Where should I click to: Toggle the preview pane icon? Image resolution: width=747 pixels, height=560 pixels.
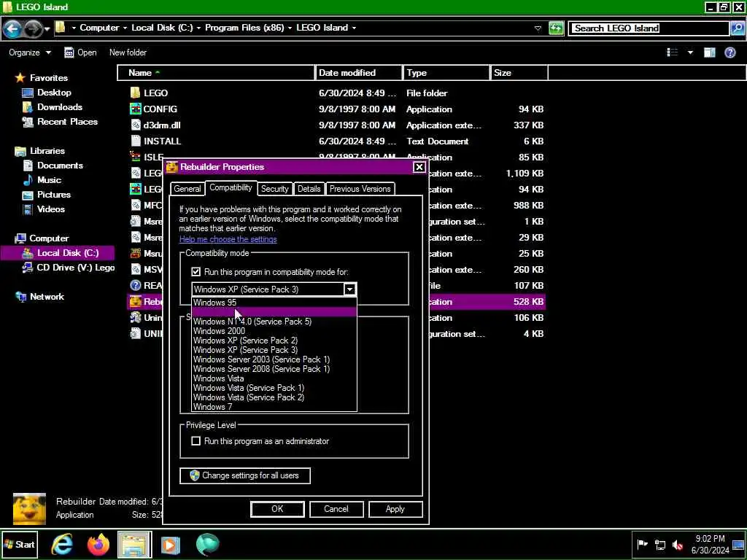tap(710, 52)
